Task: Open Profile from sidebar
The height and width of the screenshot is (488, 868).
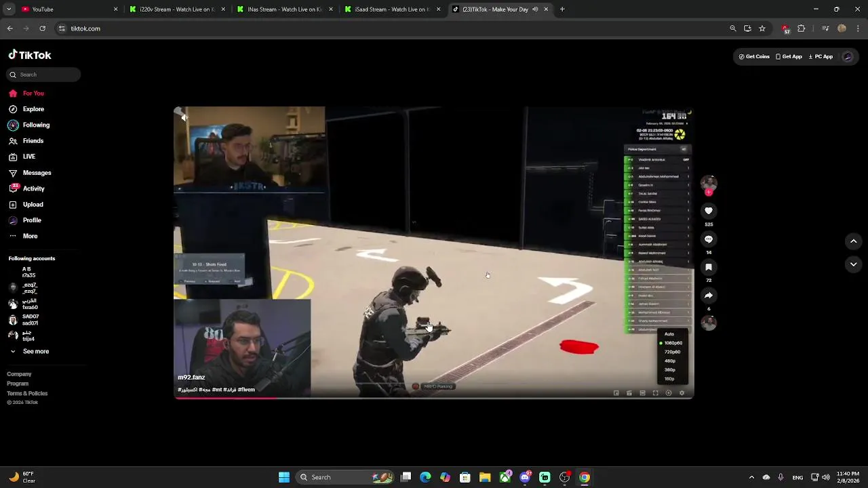Action: pyautogui.click(x=25, y=220)
